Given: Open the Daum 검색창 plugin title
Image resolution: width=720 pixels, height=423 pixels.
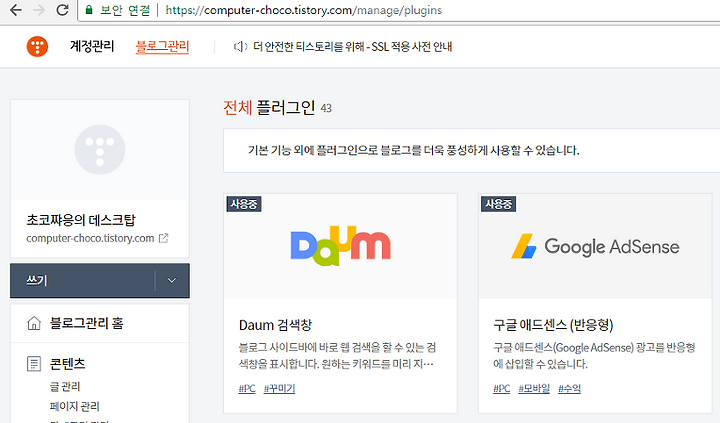Looking at the screenshot, I should [276, 325].
